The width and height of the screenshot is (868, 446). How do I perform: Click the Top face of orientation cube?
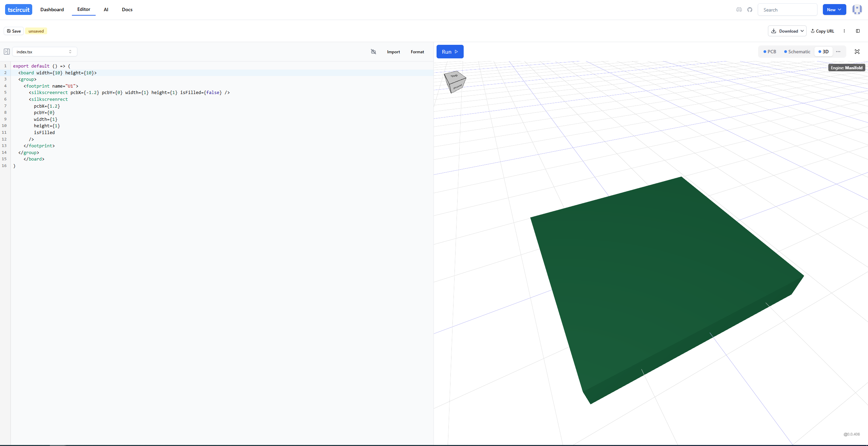tap(455, 76)
